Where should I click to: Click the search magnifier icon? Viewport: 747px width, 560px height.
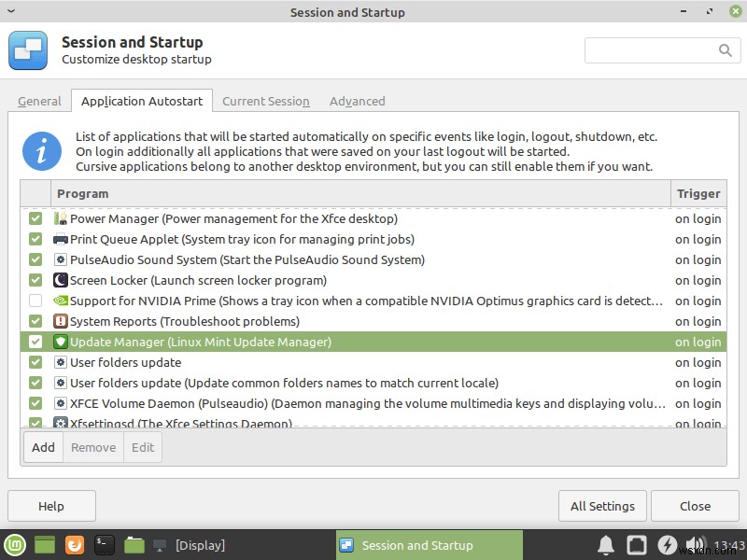(726, 50)
